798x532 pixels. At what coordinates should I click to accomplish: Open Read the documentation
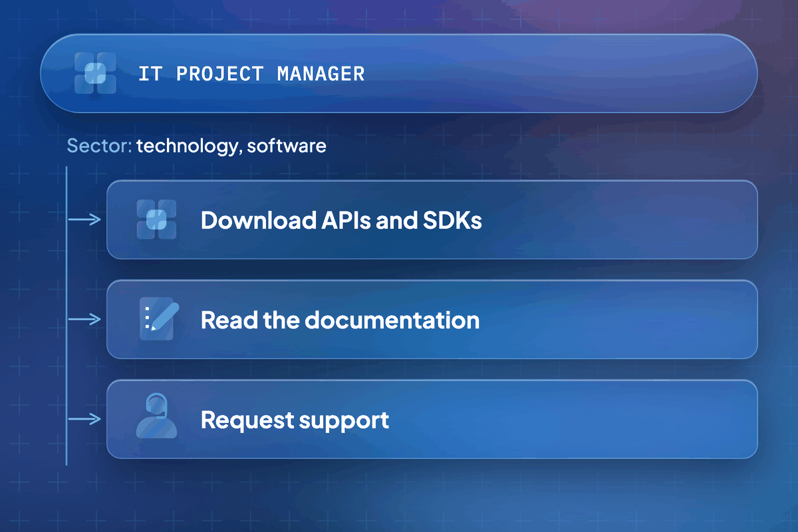tap(432, 319)
